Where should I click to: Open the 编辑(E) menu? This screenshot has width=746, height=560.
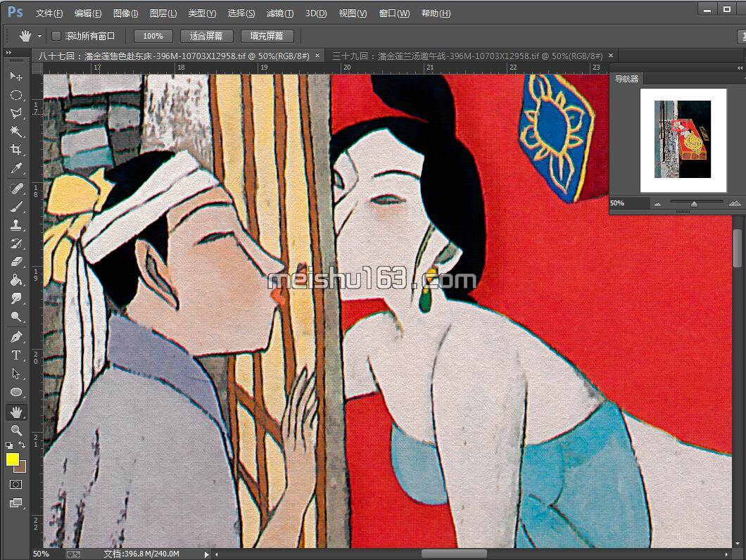(88, 13)
